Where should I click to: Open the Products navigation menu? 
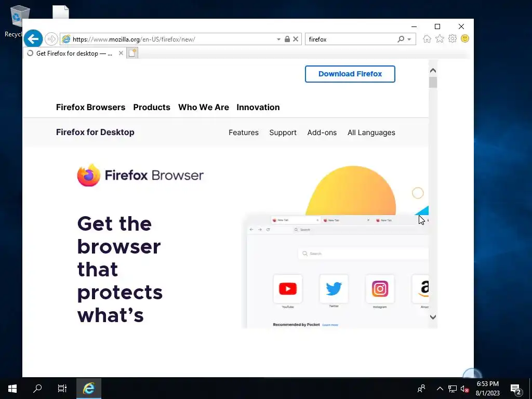152,107
